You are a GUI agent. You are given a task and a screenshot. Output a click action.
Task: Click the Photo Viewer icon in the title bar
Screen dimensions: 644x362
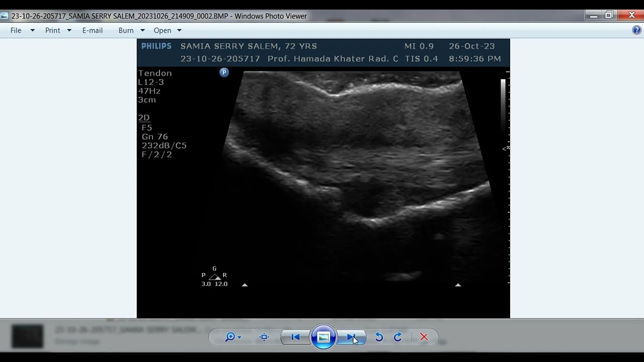click(x=5, y=16)
